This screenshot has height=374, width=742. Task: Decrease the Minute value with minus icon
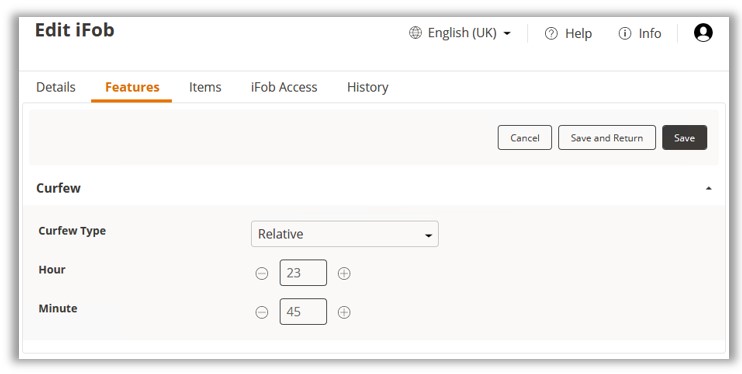point(262,312)
